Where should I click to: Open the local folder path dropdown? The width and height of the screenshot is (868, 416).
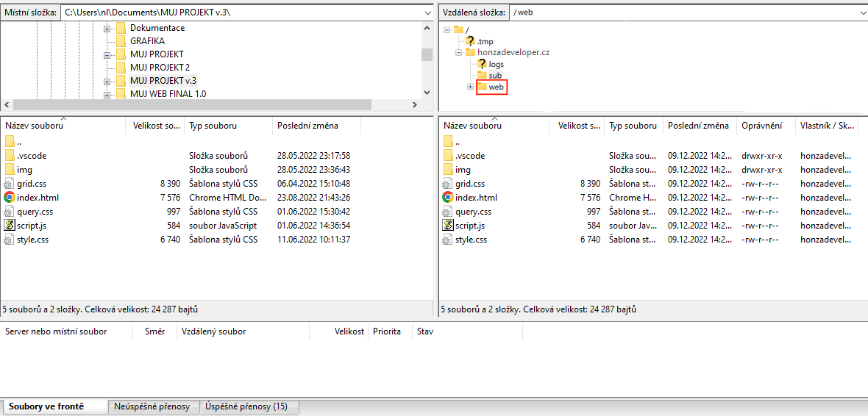click(427, 13)
